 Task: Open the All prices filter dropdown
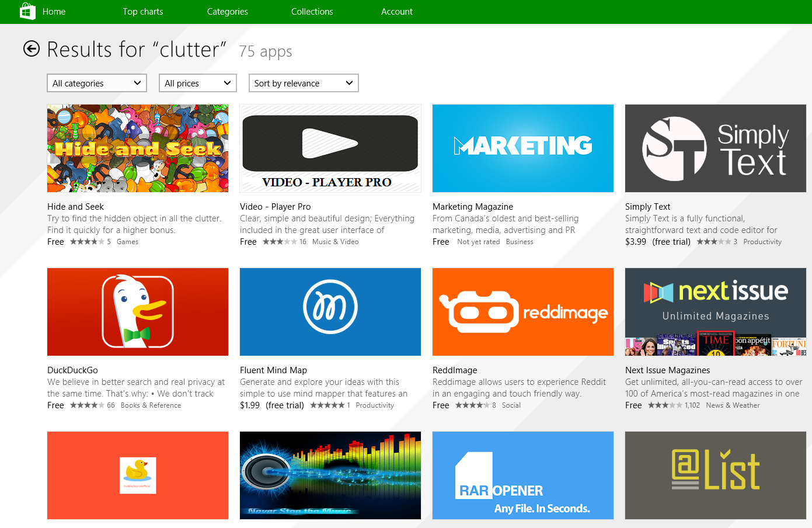click(198, 83)
